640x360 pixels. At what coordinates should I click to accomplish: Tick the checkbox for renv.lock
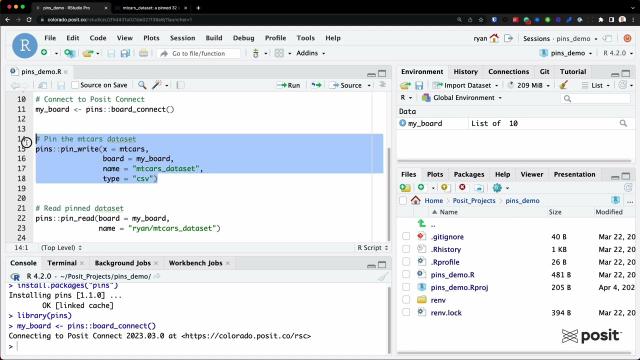pyautogui.click(x=406, y=312)
